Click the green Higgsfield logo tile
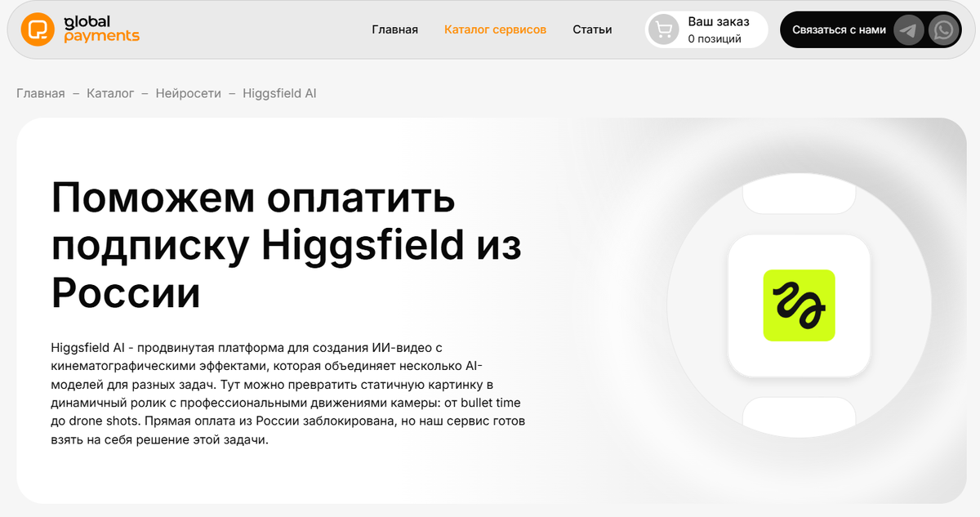The image size is (980, 517). (x=799, y=305)
